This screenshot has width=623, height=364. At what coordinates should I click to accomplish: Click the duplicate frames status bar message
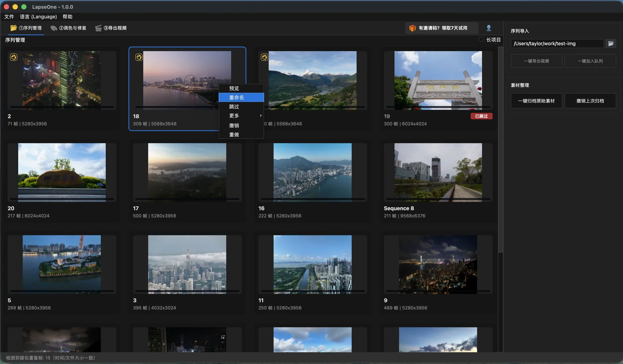point(50,358)
